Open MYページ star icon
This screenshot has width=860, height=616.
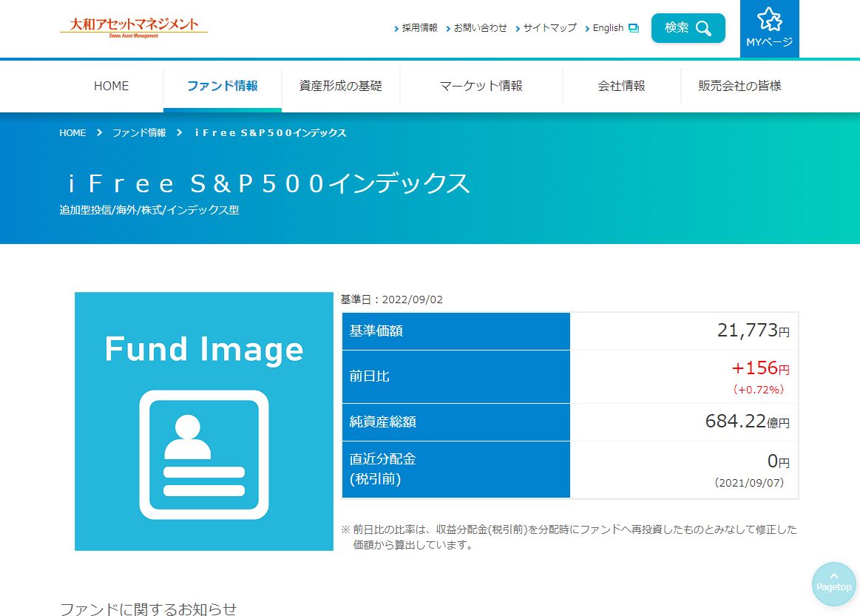click(770, 20)
